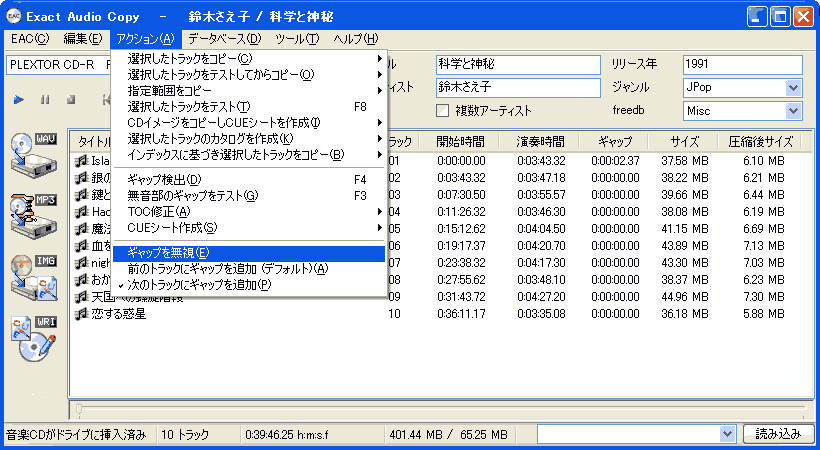Viewport: 820px width, 450px height.
Task: Click the duration 0:03:43.32
Action: pyautogui.click(x=541, y=161)
